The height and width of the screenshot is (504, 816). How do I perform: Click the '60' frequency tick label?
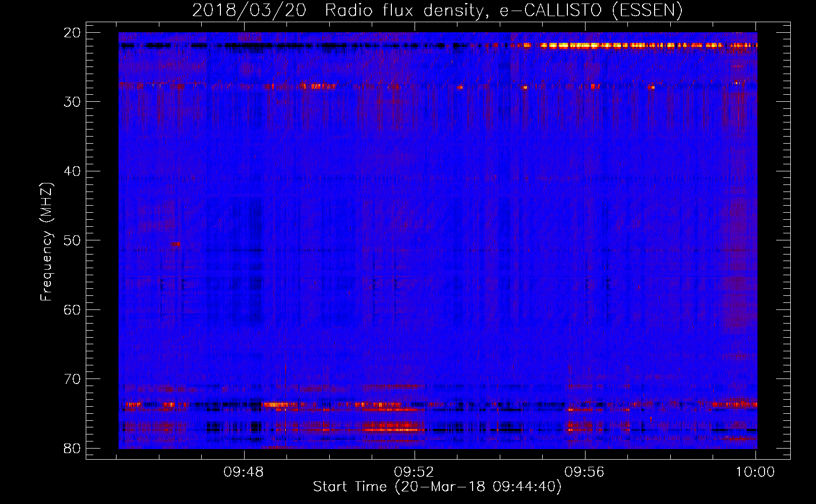pos(73,309)
